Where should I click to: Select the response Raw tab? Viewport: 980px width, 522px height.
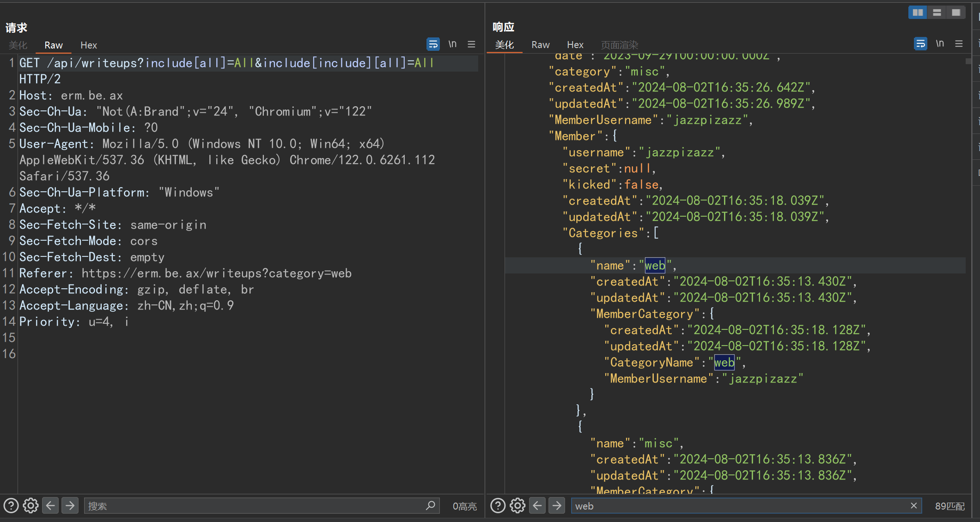(x=541, y=45)
